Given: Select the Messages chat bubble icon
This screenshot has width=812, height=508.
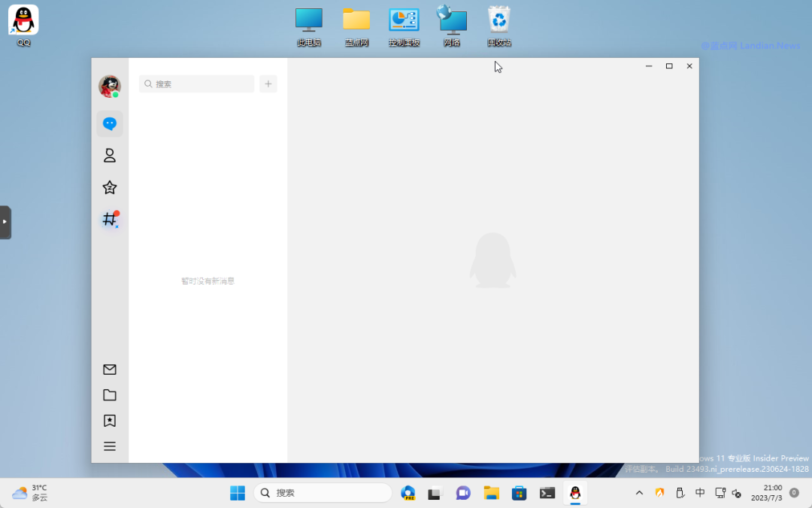Looking at the screenshot, I should click(x=109, y=124).
